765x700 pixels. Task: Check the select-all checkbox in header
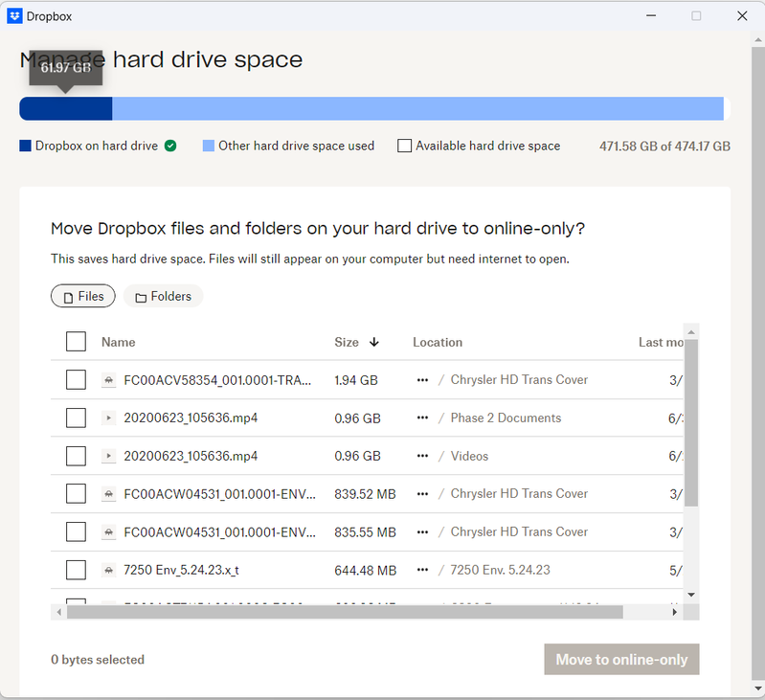coord(76,342)
